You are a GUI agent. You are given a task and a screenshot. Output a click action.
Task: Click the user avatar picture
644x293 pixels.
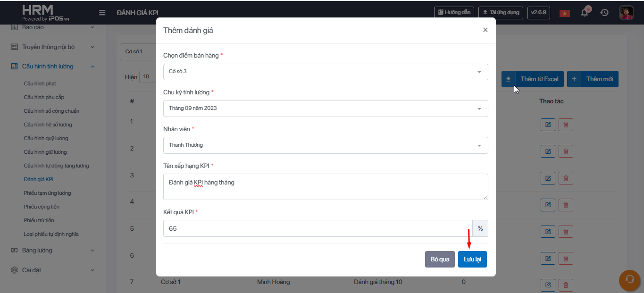click(x=626, y=13)
